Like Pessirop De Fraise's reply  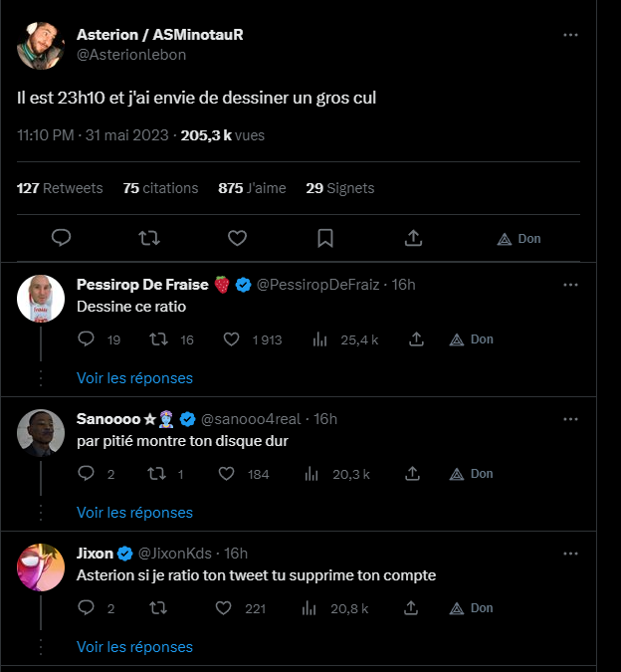pyautogui.click(x=232, y=339)
